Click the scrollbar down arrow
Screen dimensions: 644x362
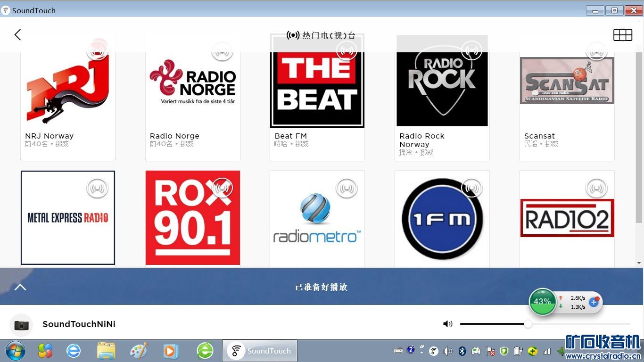pyautogui.click(x=639, y=263)
